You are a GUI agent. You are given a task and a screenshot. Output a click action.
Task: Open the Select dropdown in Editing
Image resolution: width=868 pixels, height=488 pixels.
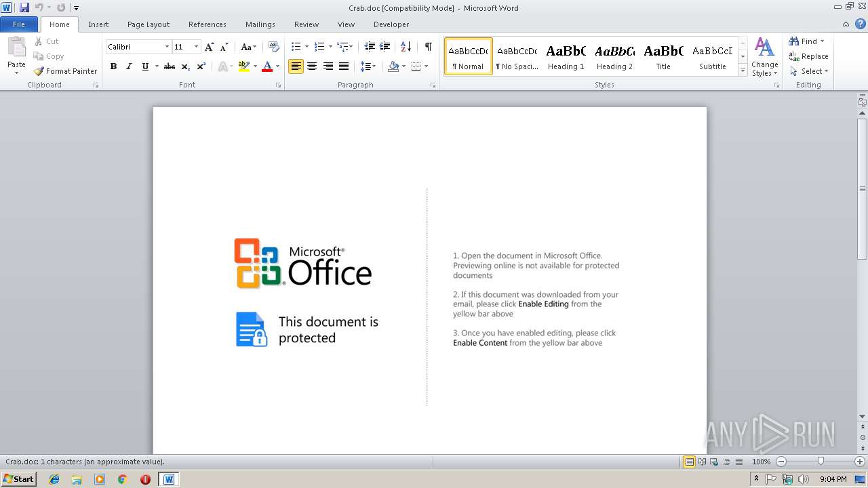pos(809,71)
